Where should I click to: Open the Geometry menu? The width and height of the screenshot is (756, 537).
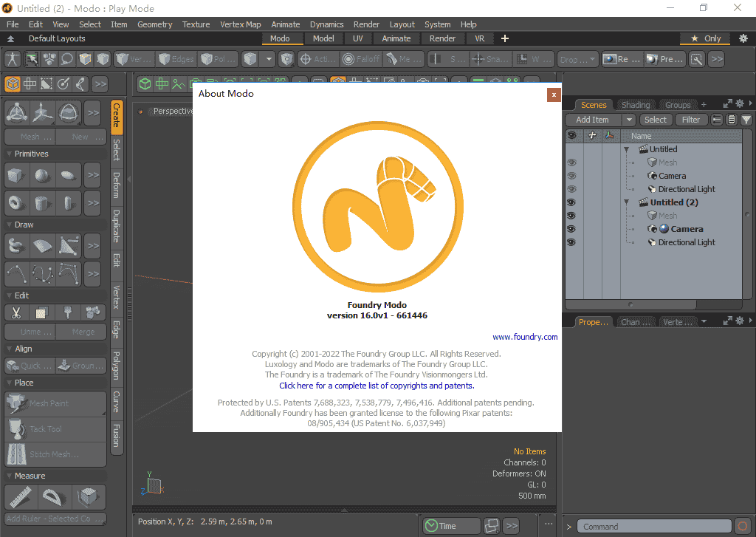tap(154, 24)
